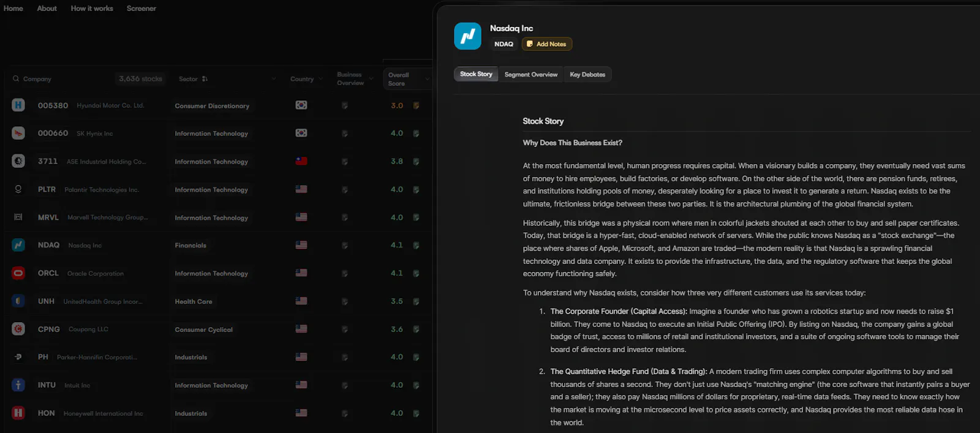
Task: Open score note icon for HON row
Action: (416, 413)
